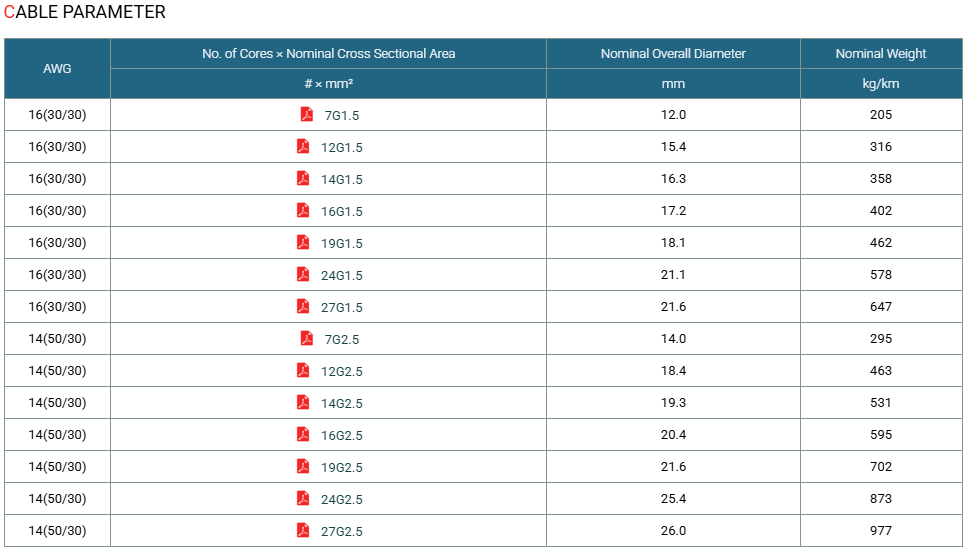Open the PDF icon beside 24G1.5
The width and height of the screenshot is (967, 551).
coord(303,275)
